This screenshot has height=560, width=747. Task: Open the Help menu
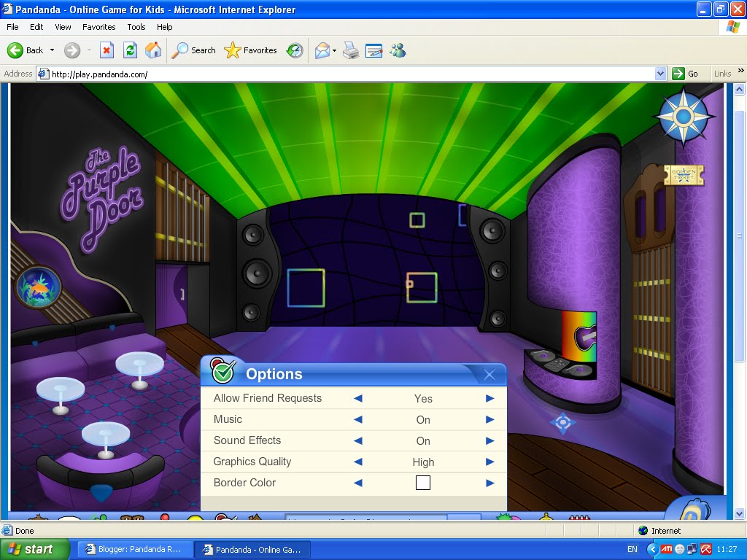coord(164,27)
